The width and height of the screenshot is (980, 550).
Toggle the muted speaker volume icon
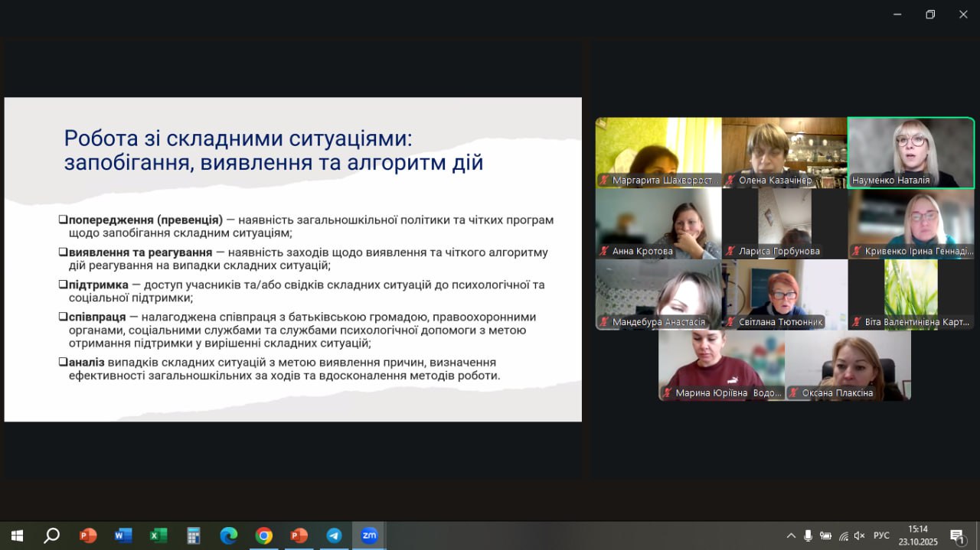click(x=859, y=535)
